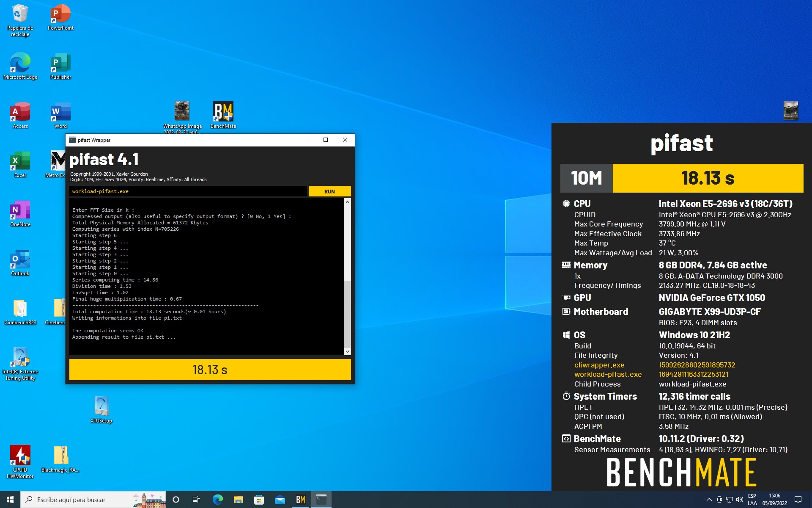The image size is (812, 508).
Task: Click the System Timers stopwatch icon
Action: tap(566, 396)
